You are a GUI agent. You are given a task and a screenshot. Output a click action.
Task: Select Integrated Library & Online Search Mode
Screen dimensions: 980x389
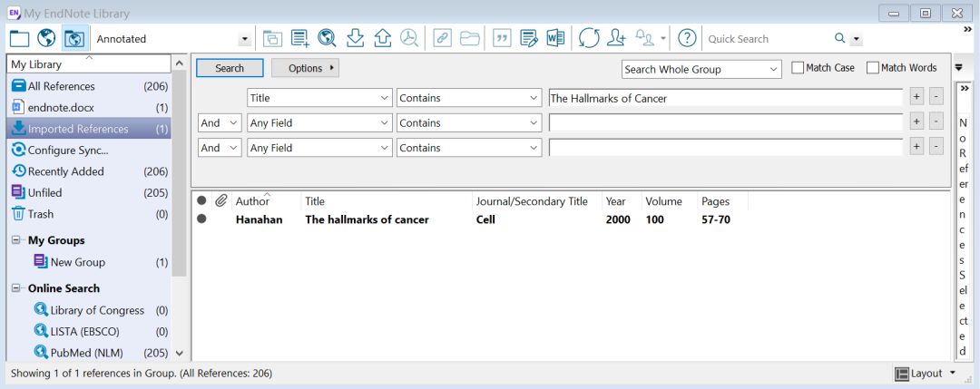[73, 39]
